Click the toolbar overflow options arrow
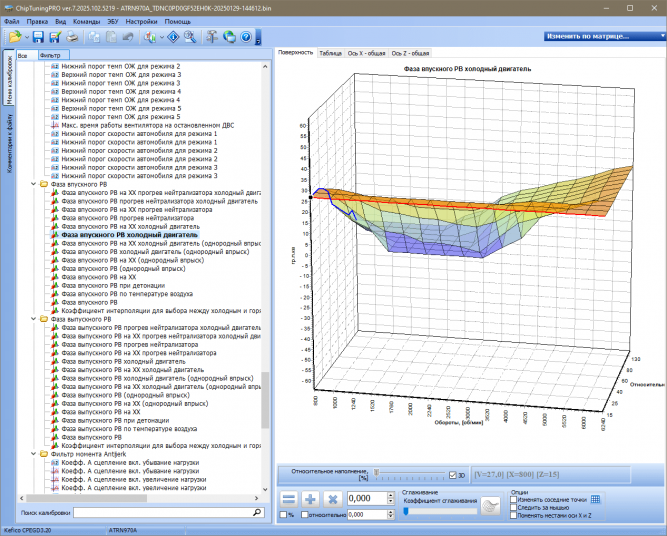667x536 pixels. [x=258, y=37]
